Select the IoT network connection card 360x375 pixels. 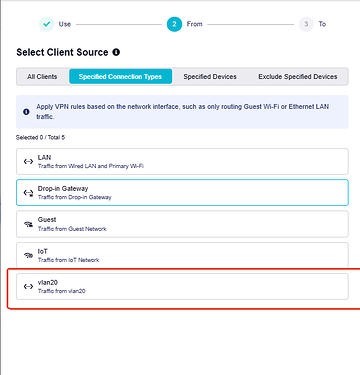point(182,255)
